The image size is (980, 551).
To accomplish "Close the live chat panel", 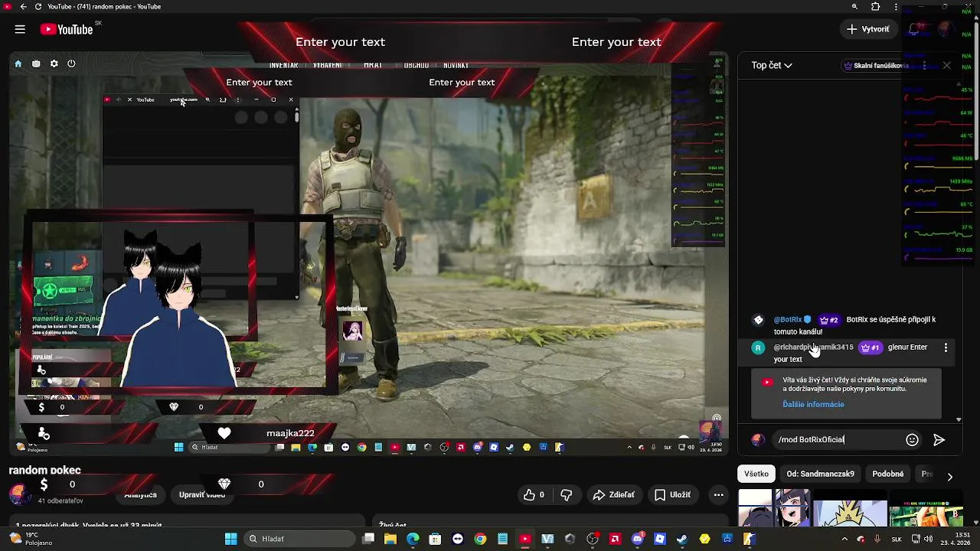I will (947, 66).
